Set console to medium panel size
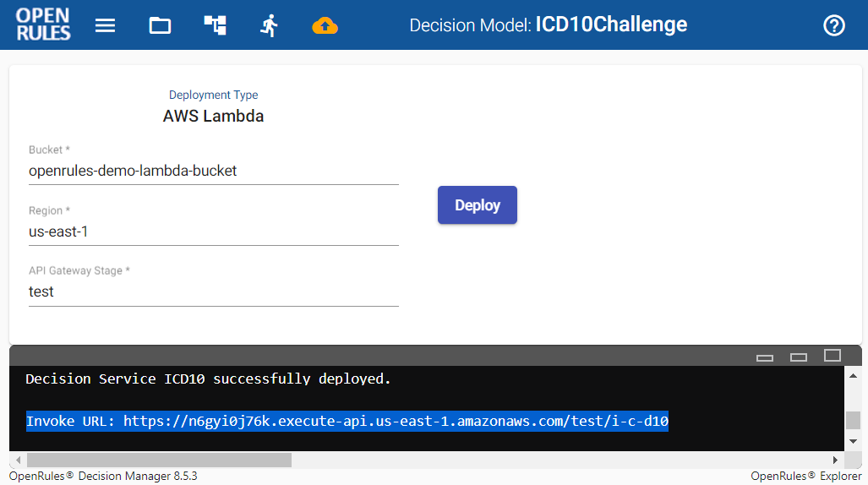 coord(799,357)
